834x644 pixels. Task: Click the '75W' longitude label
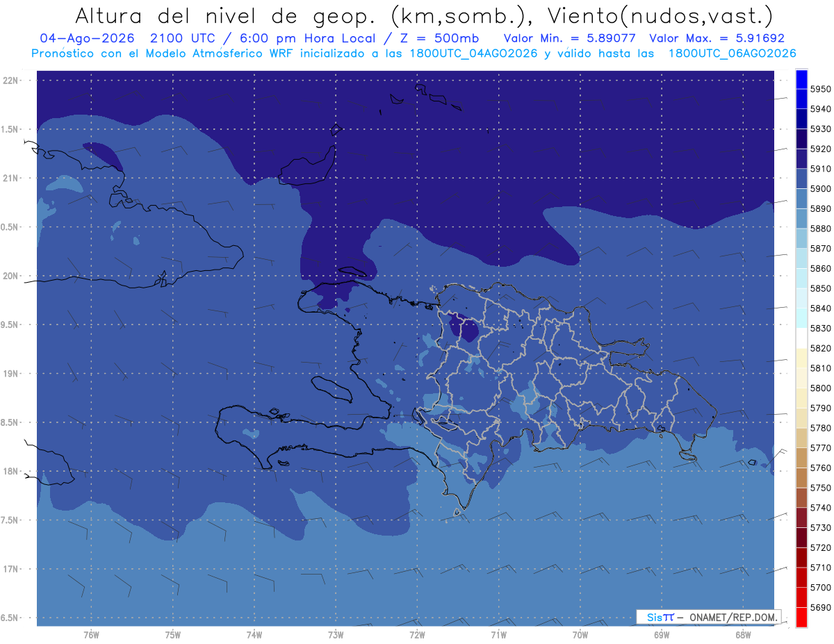[173, 634]
